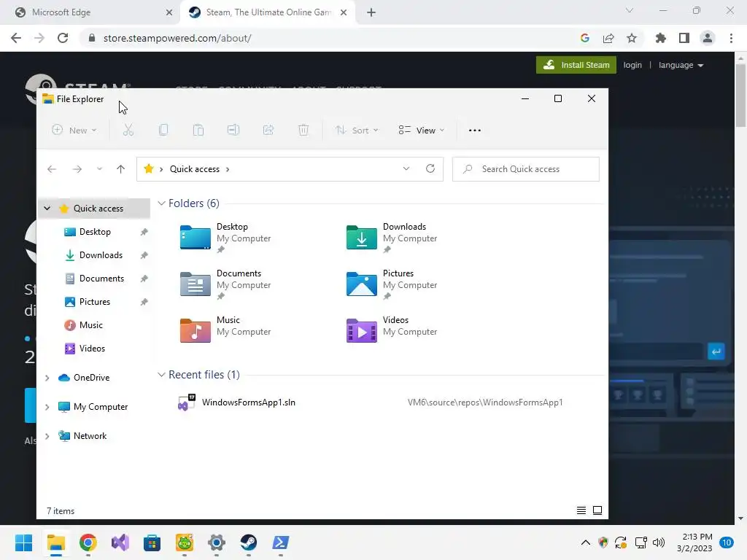Expand the My Computer tree node
The width and height of the screenshot is (747, 560).
click(47, 407)
